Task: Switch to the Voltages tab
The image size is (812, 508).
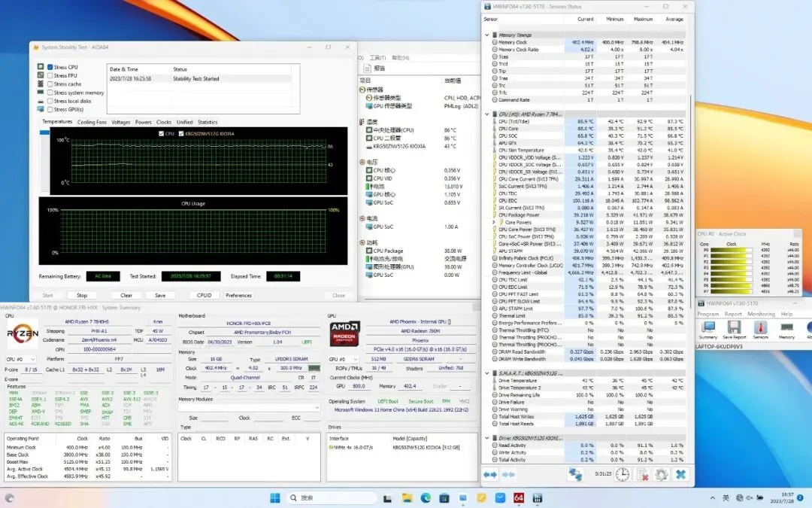Action: point(120,123)
